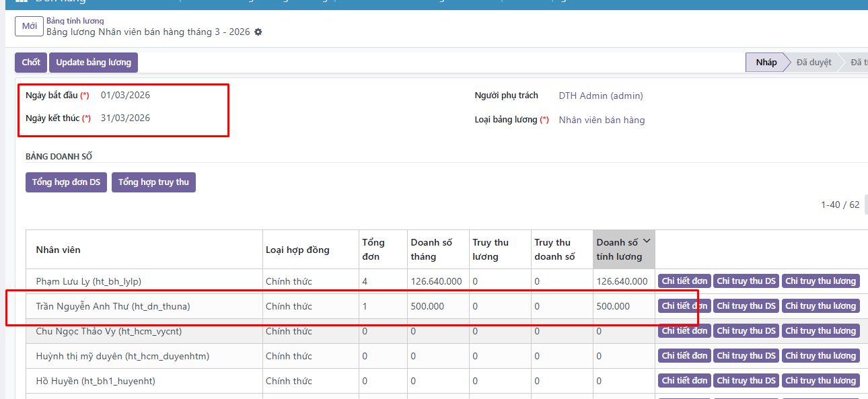The image size is (868, 399).
Task: Click the Mới button
Action: 29,26
